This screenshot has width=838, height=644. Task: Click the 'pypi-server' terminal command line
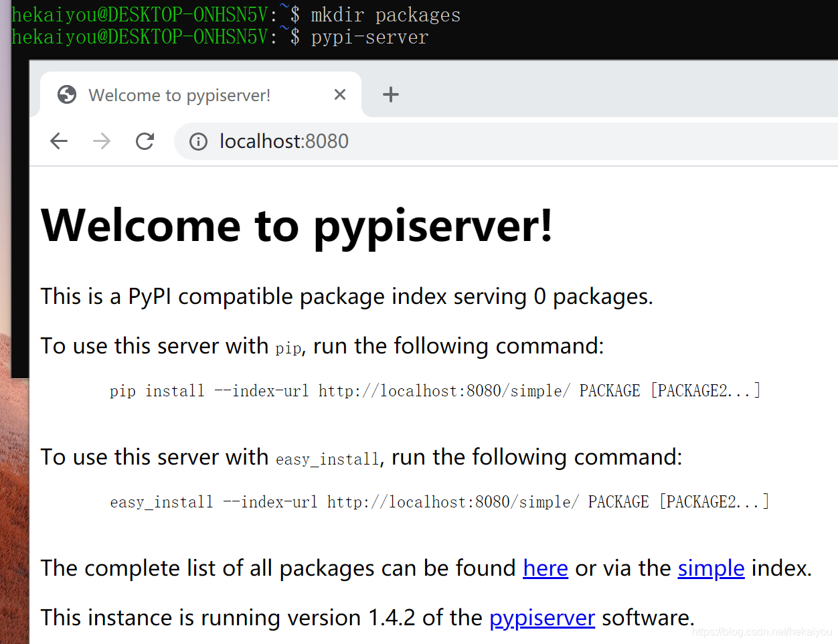pos(220,37)
